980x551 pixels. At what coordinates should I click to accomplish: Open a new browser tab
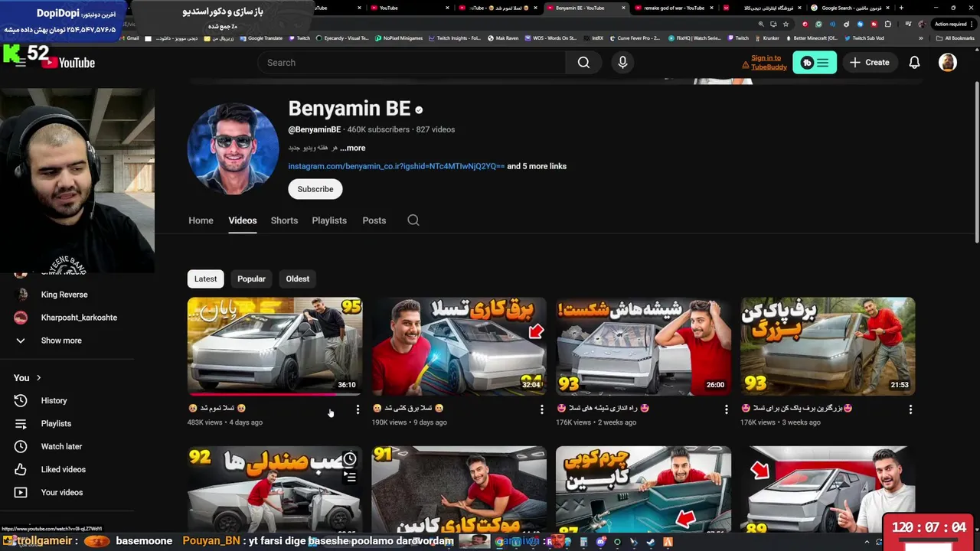click(x=901, y=8)
